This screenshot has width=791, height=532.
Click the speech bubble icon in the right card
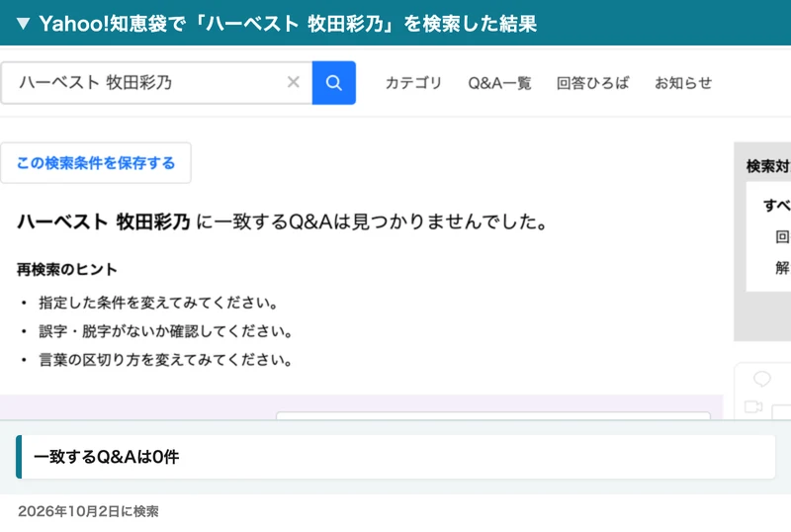(761, 379)
